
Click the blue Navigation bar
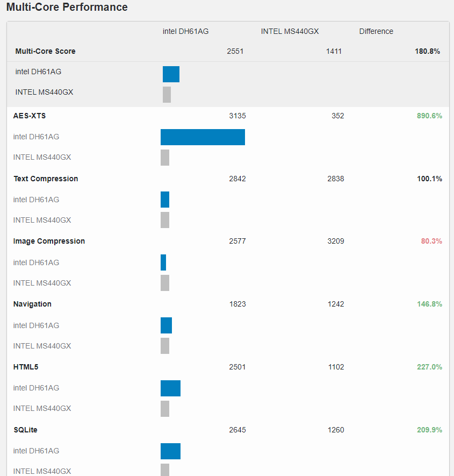coord(166,325)
